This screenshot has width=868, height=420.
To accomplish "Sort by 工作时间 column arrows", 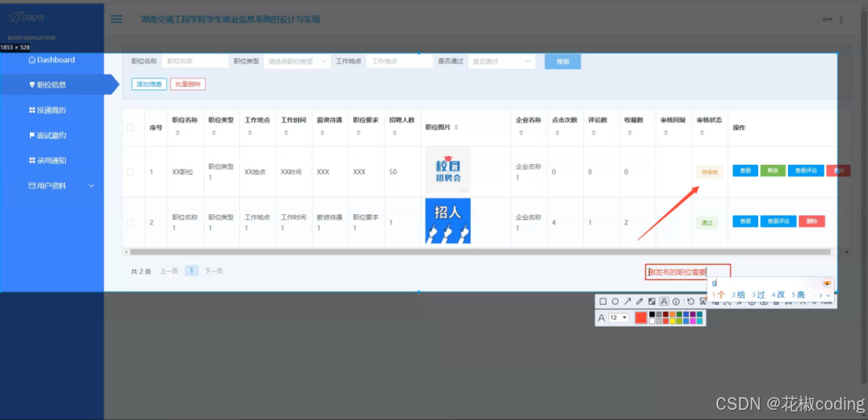I will tap(286, 133).
